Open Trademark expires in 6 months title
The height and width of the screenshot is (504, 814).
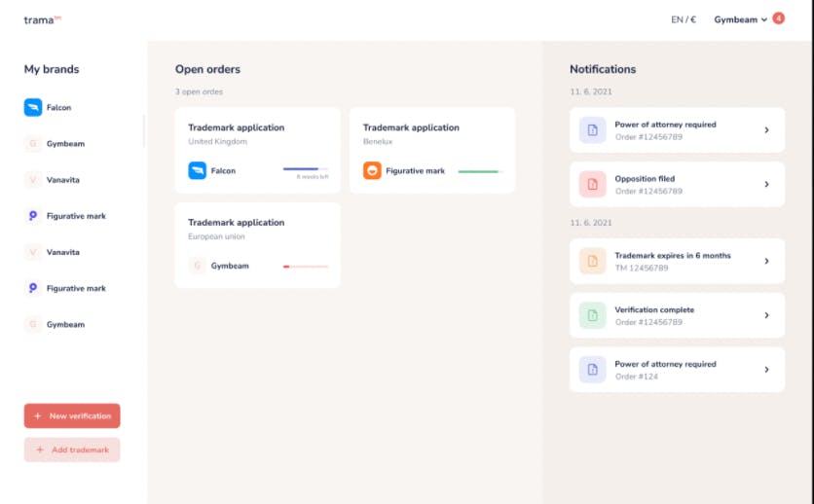pyautogui.click(x=672, y=256)
